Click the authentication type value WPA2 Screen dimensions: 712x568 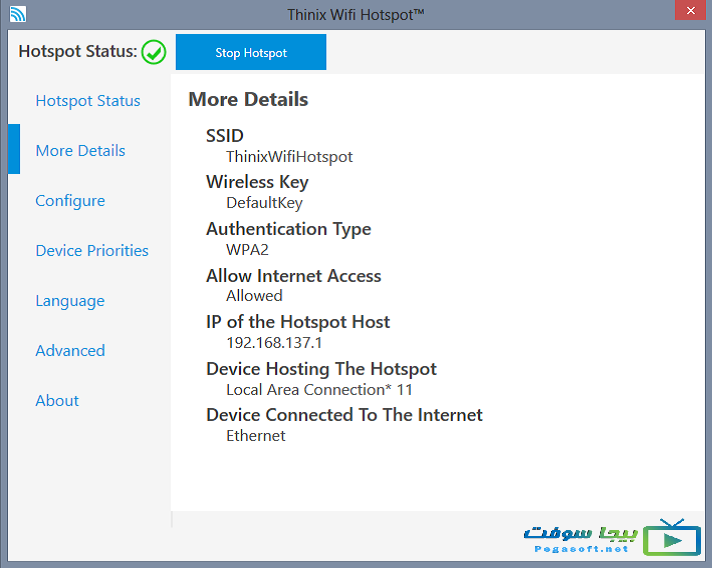(x=247, y=250)
